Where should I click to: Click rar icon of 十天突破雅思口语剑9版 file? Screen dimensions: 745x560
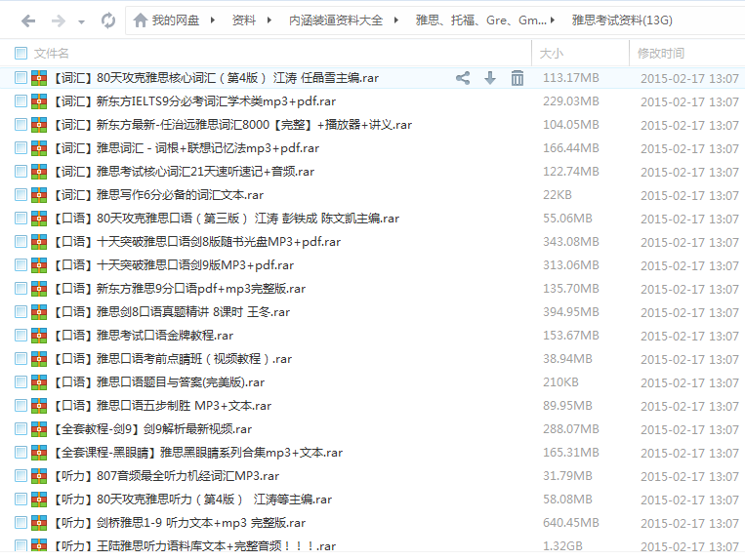(39, 264)
